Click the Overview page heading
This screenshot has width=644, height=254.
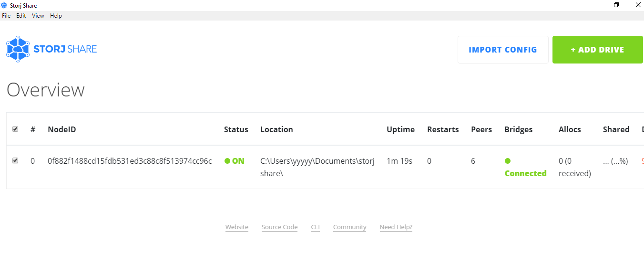[x=46, y=90]
